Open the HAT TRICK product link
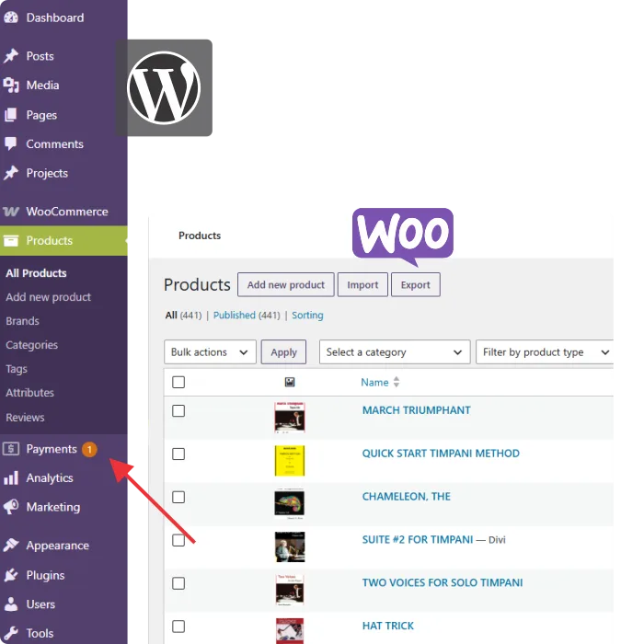Screen dimensions: 644x644 click(x=388, y=626)
